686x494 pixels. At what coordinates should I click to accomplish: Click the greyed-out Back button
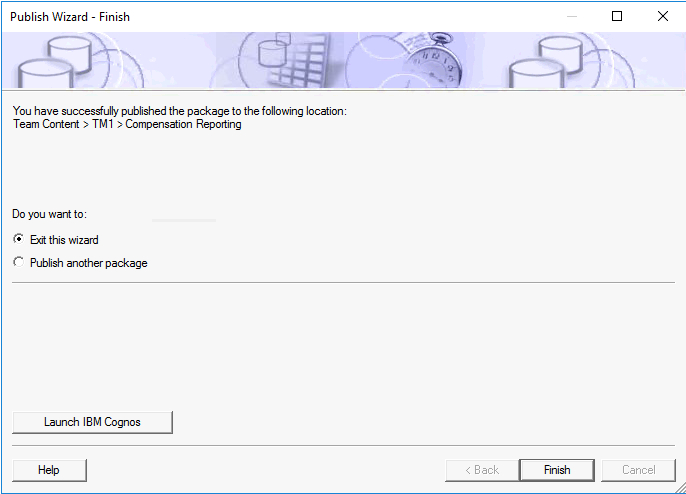pyautogui.click(x=482, y=470)
